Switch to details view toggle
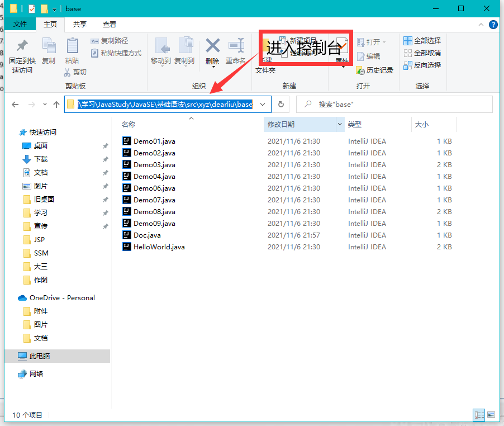The height and width of the screenshot is (426, 504). pyautogui.click(x=479, y=415)
